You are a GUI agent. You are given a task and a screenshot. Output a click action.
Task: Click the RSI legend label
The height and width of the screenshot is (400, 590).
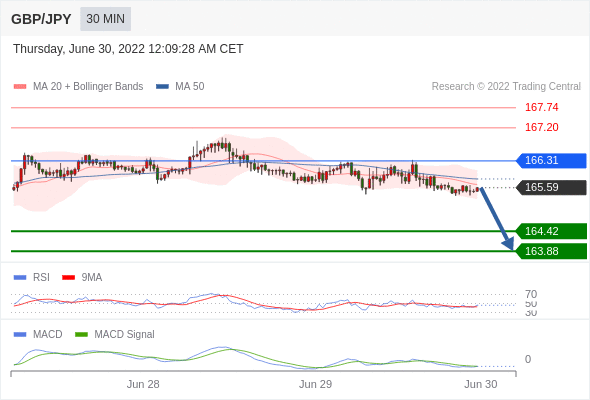click(41, 278)
